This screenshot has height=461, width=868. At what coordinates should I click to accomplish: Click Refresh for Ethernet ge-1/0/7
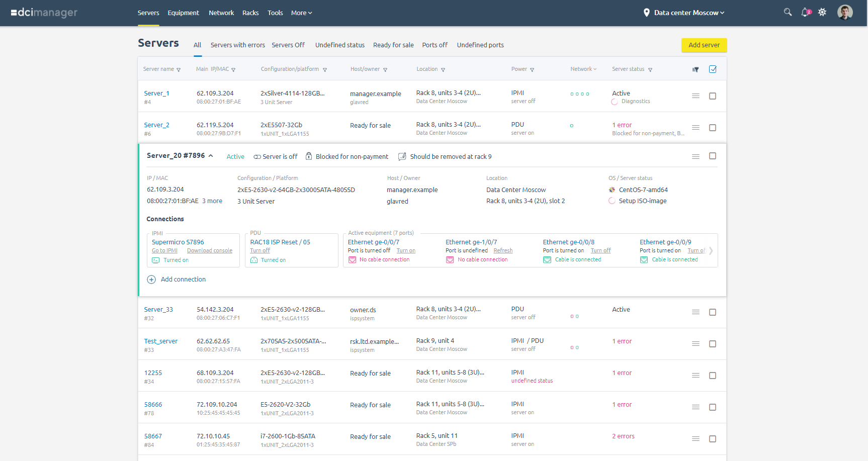tap(503, 251)
